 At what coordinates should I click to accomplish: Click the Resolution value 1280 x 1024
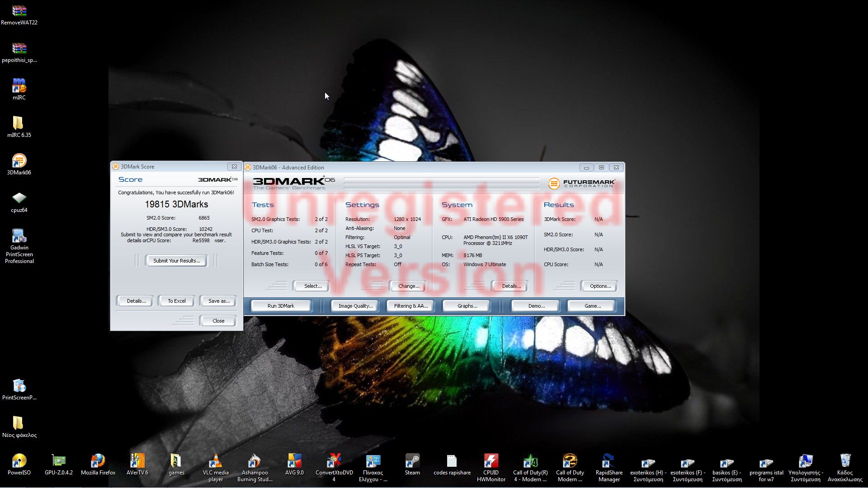(x=407, y=219)
